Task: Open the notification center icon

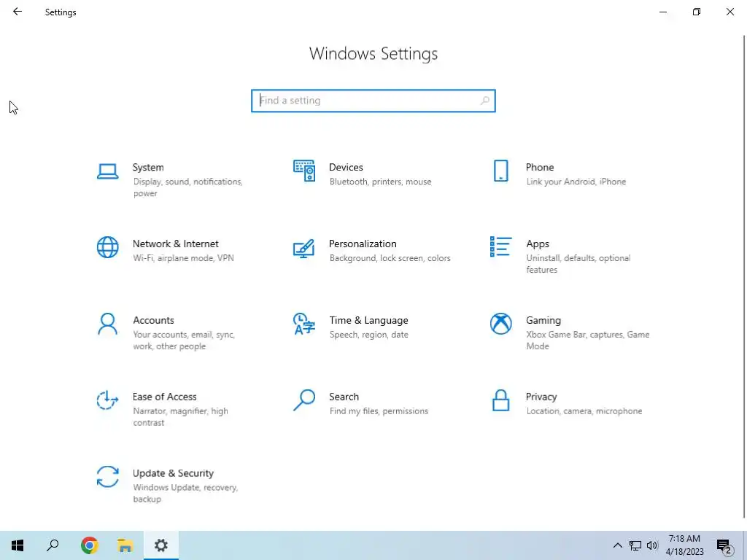Action: coord(724,546)
